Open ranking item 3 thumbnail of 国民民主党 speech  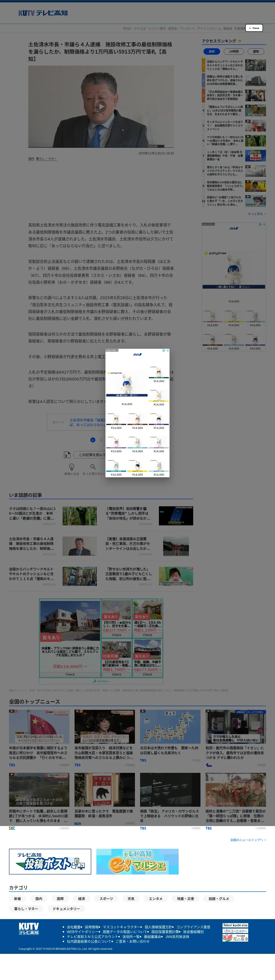click(x=256, y=95)
